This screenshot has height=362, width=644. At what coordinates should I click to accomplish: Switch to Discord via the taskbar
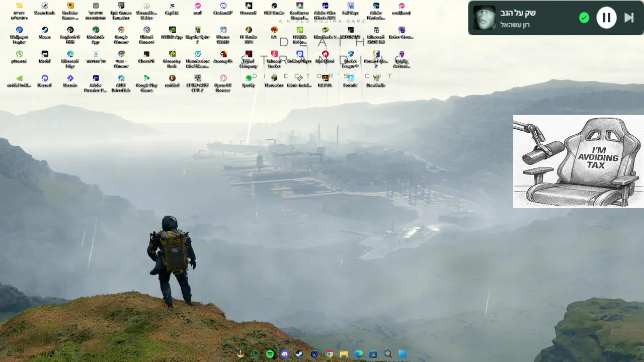(285, 354)
